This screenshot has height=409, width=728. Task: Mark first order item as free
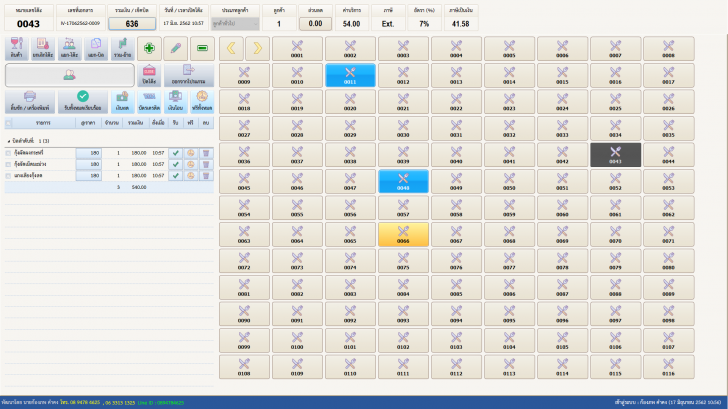pos(190,153)
